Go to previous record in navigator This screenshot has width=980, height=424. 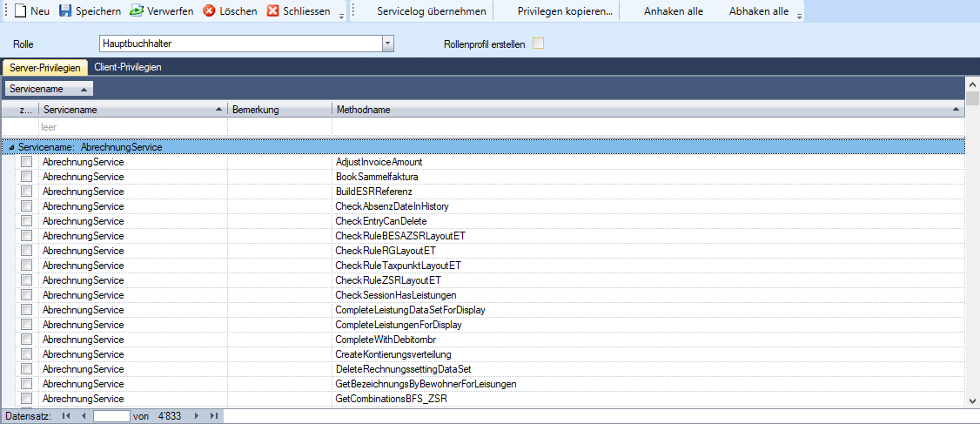pyautogui.click(x=83, y=416)
